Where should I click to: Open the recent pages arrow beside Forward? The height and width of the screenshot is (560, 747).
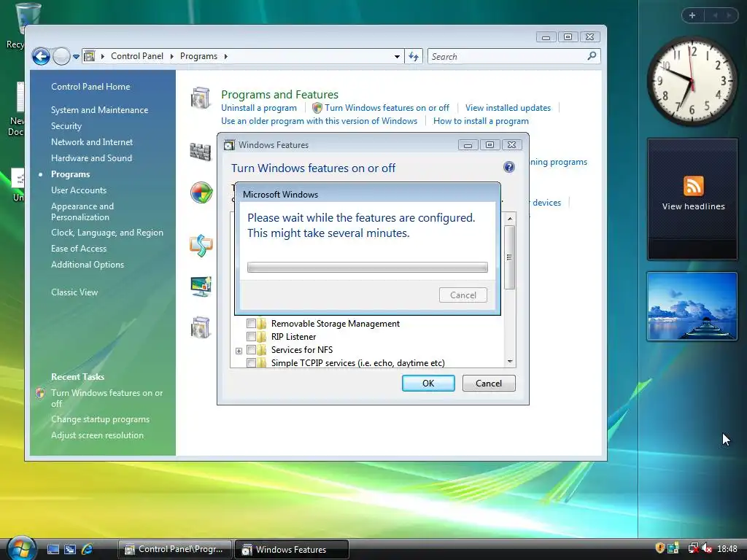76,57
